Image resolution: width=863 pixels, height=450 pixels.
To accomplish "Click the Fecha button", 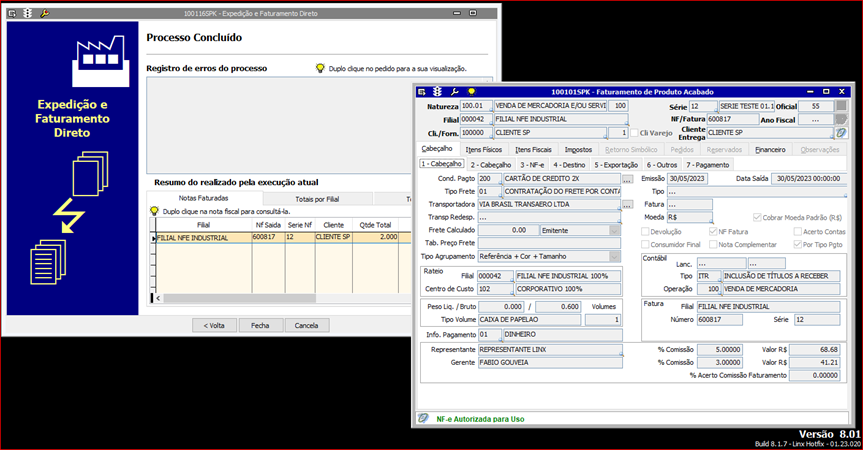I will pos(260,325).
